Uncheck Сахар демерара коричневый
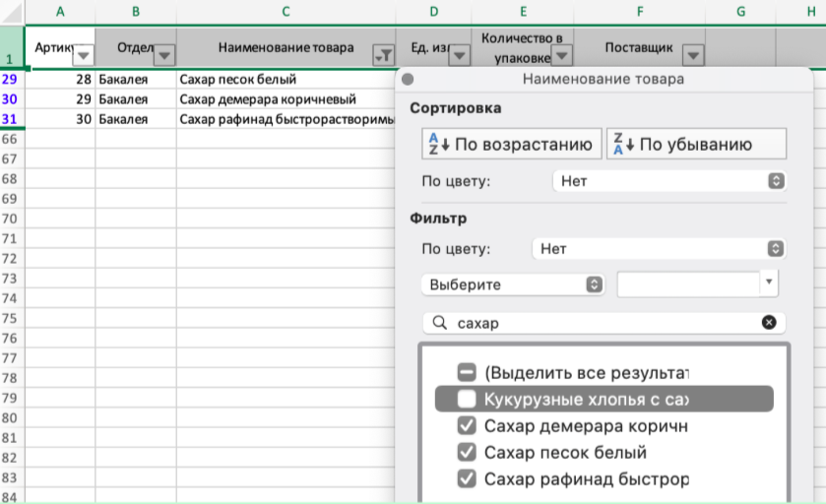The width and height of the screenshot is (826, 504). 467,425
